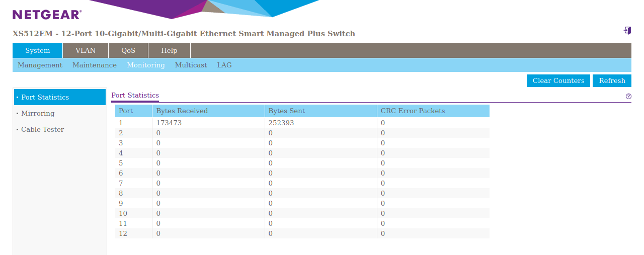Select Port Statistics in the sidebar

[45, 97]
